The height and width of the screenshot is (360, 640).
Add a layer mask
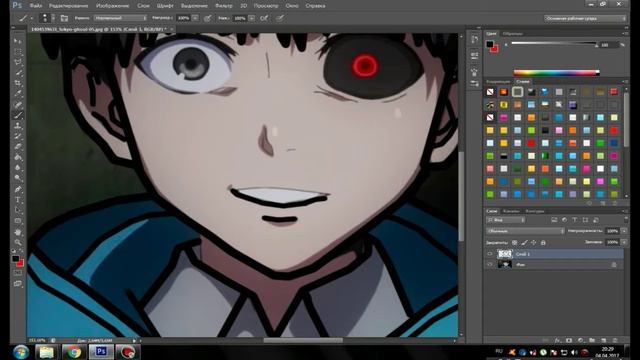569,340
